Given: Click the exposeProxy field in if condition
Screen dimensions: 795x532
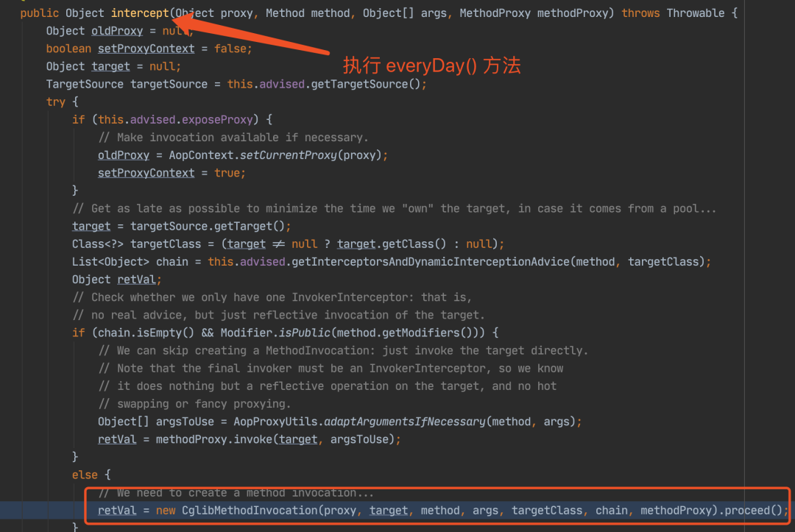Looking at the screenshot, I should point(217,120).
